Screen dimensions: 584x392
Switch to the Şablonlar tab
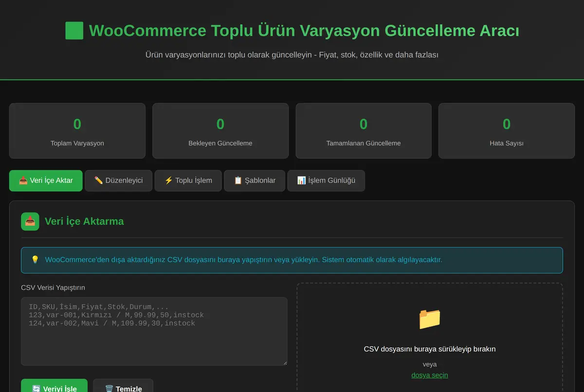click(255, 180)
